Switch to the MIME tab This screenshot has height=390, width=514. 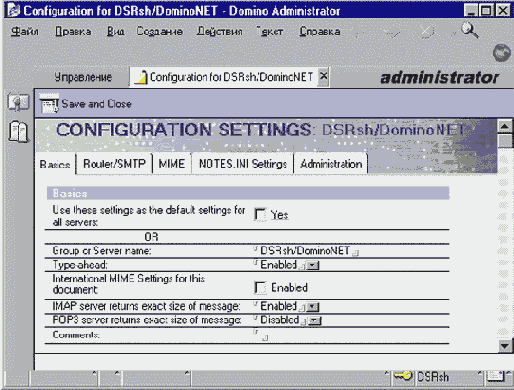[x=172, y=164]
